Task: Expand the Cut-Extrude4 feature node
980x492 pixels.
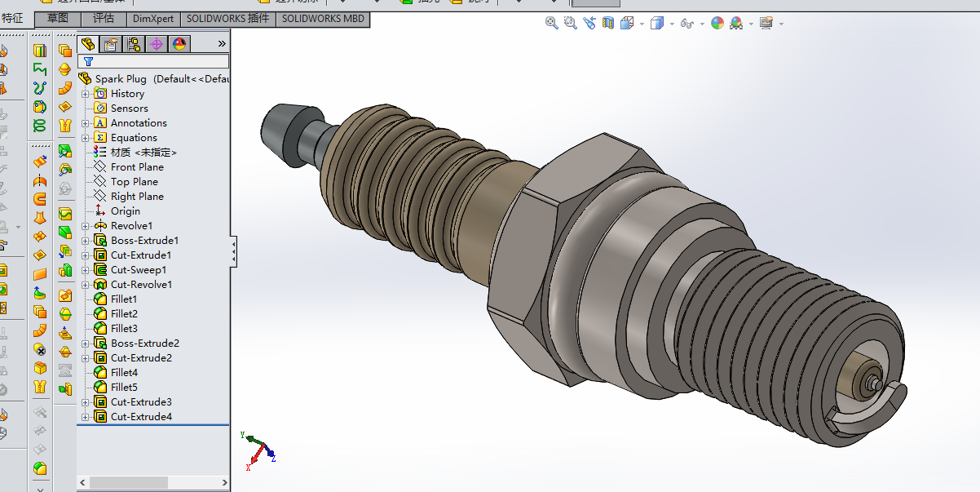Action: (x=85, y=417)
